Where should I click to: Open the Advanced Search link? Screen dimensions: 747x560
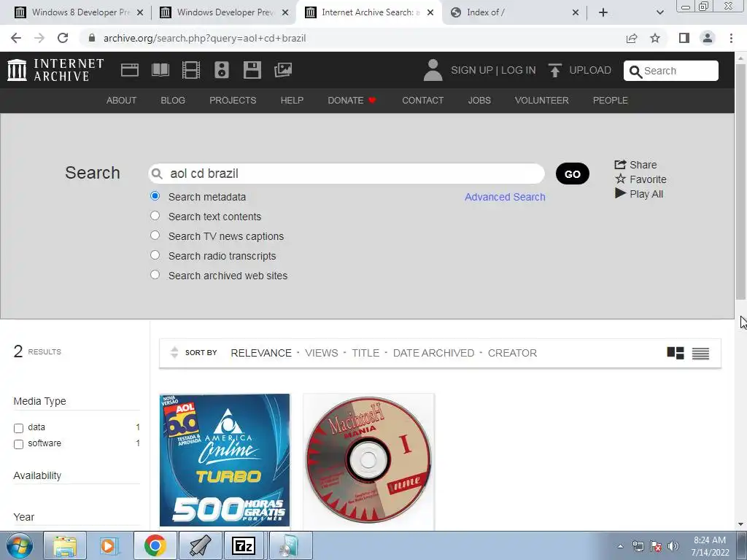click(505, 197)
